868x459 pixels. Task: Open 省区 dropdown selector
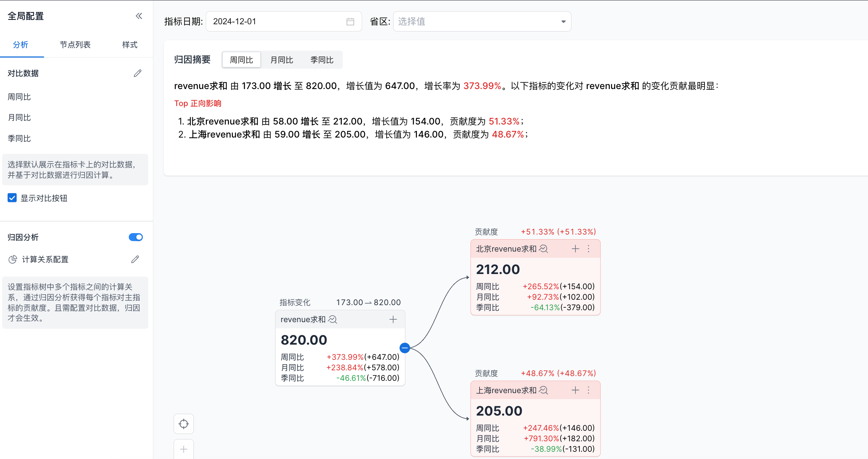coord(482,22)
